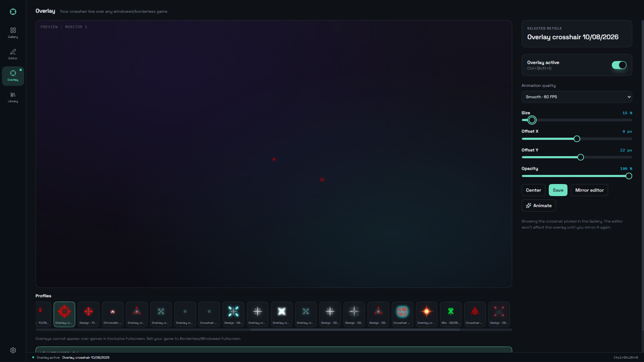
Task: Toggle the Overlay active switch
Action: coord(619,65)
